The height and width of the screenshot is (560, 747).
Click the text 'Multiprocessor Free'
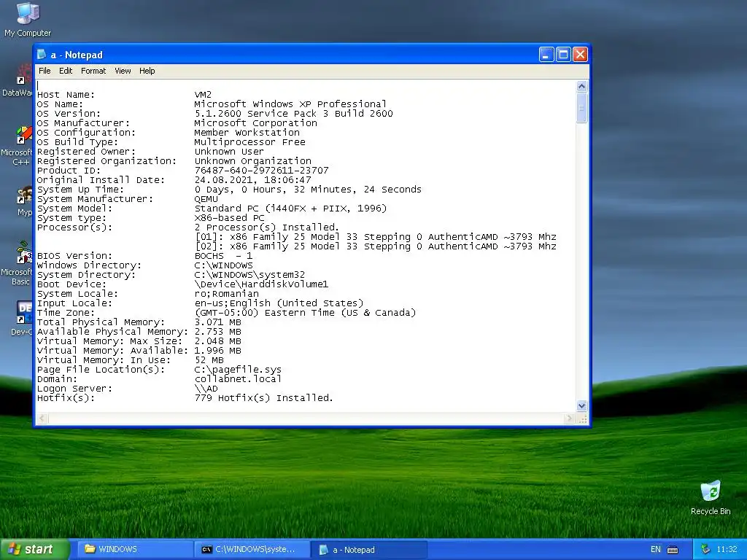pyautogui.click(x=249, y=142)
